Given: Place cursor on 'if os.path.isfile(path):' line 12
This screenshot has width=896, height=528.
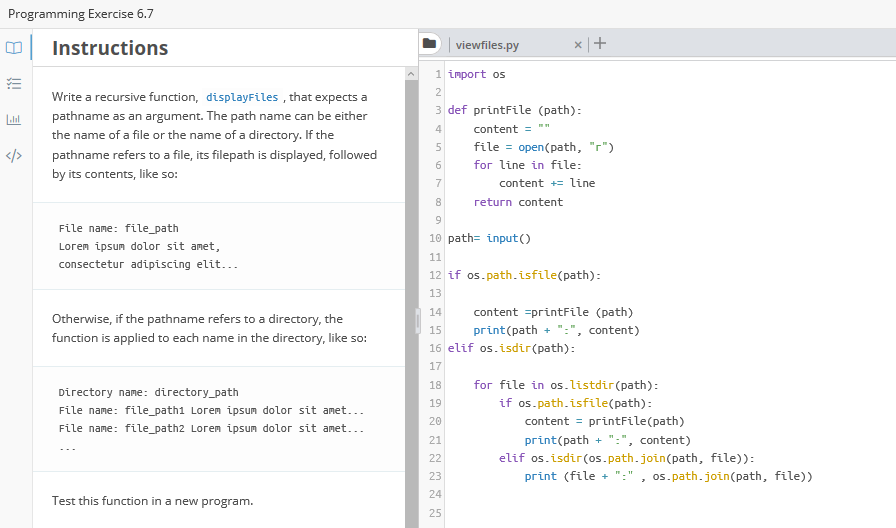Looking at the screenshot, I should pyautogui.click(x=524, y=275).
